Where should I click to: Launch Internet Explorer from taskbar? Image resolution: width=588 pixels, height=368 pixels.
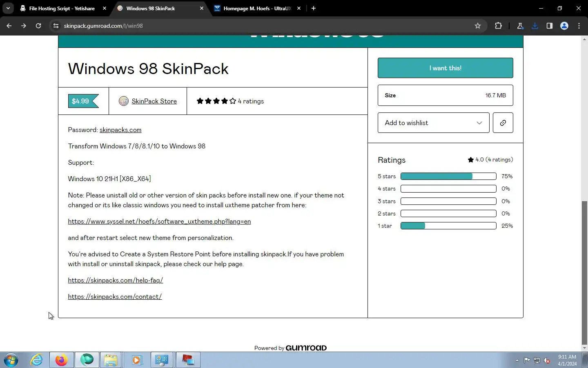(x=37, y=360)
